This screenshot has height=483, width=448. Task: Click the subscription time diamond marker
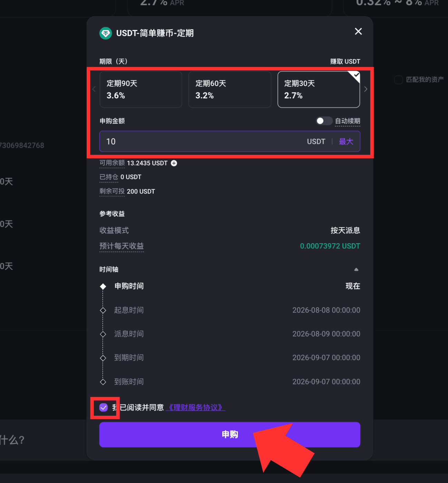[x=103, y=286]
